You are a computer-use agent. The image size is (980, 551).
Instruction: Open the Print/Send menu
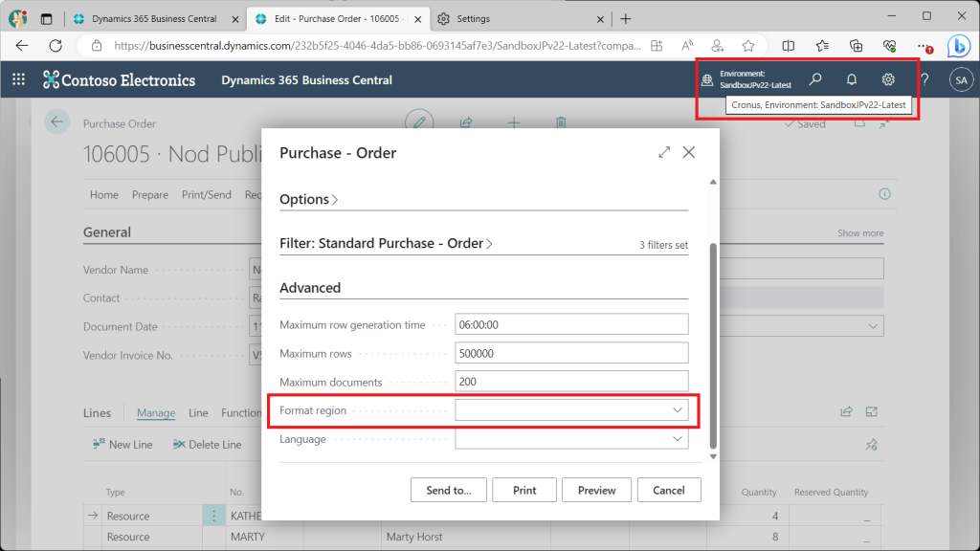207,195
